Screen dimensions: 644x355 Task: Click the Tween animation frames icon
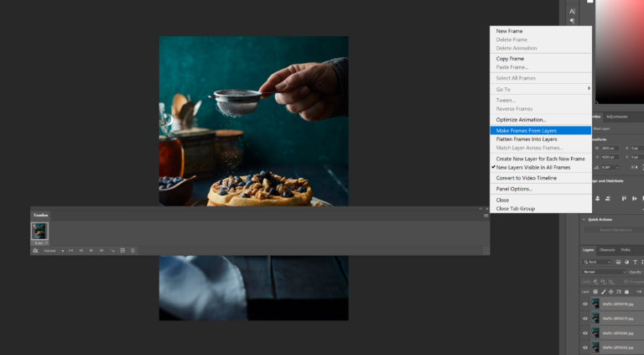click(x=112, y=251)
